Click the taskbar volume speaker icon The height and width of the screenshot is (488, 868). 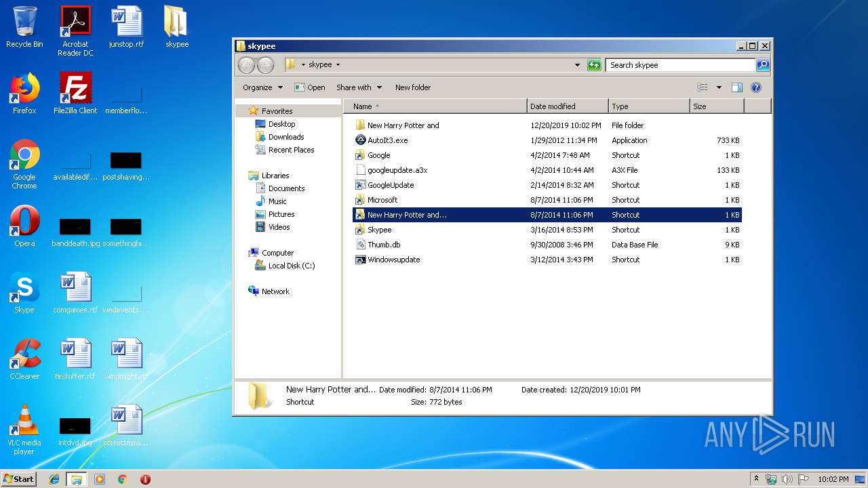point(787,479)
